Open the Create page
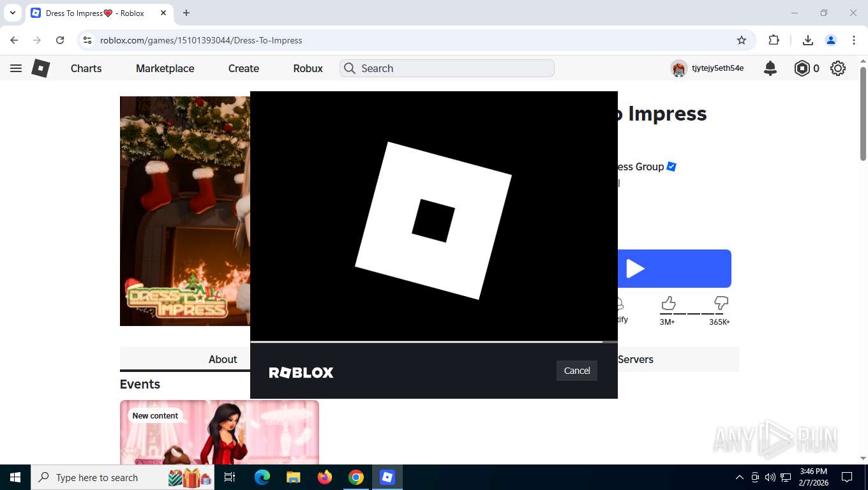The width and height of the screenshot is (868, 490). [244, 68]
